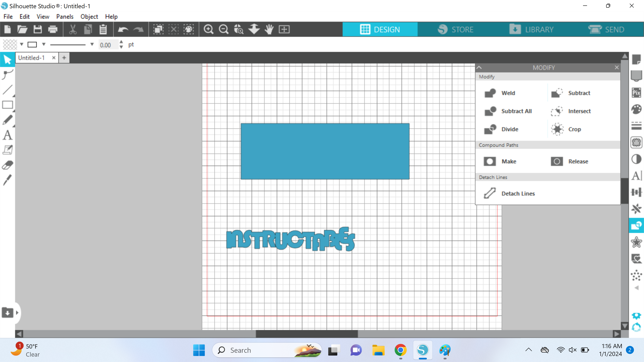Zoom in on the canvas

[208, 29]
